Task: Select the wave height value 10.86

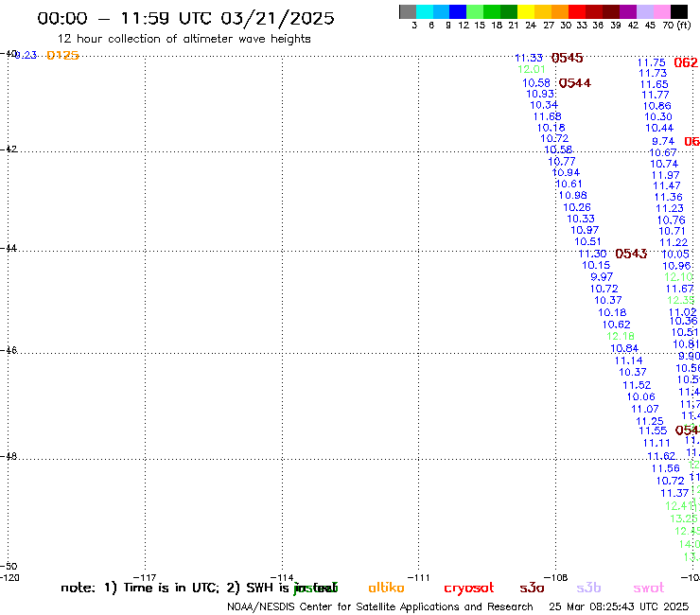Action: (x=656, y=106)
